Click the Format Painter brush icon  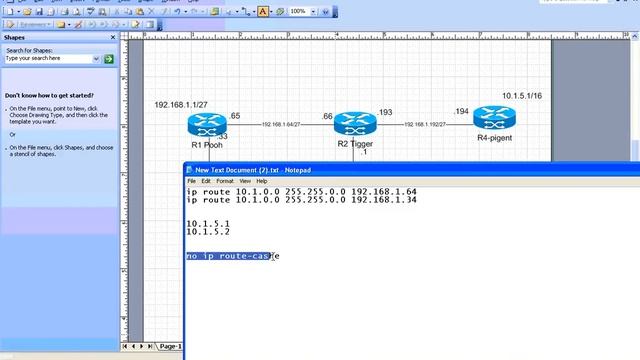click(164, 12)
